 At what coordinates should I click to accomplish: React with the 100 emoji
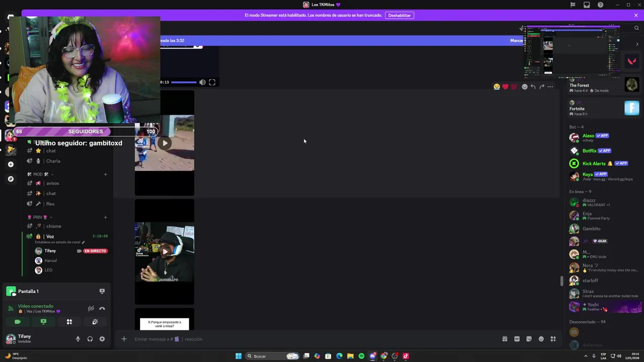pyautogui.click(x=514, y=87)
